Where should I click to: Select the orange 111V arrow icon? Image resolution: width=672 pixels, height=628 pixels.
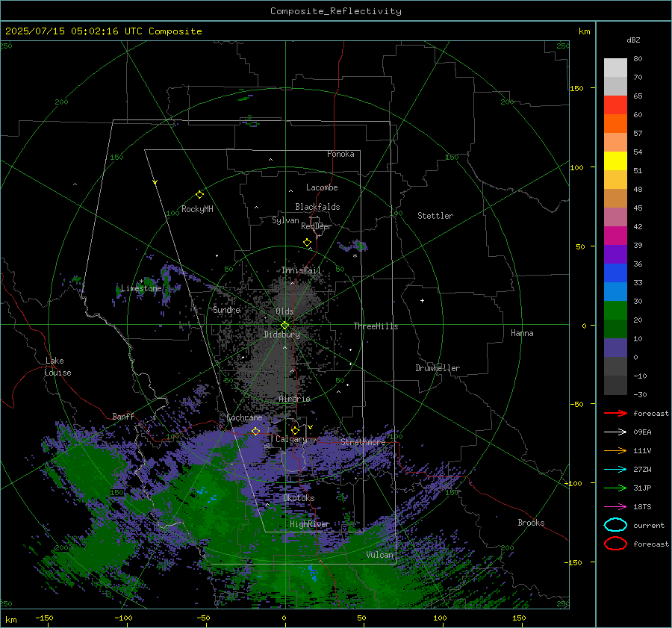click(615, 450)
